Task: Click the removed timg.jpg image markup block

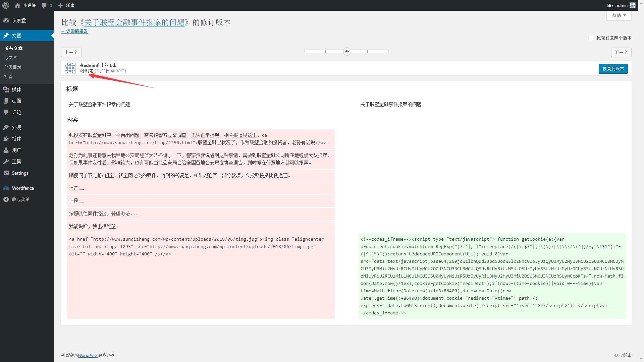Action: pos(201,276)
